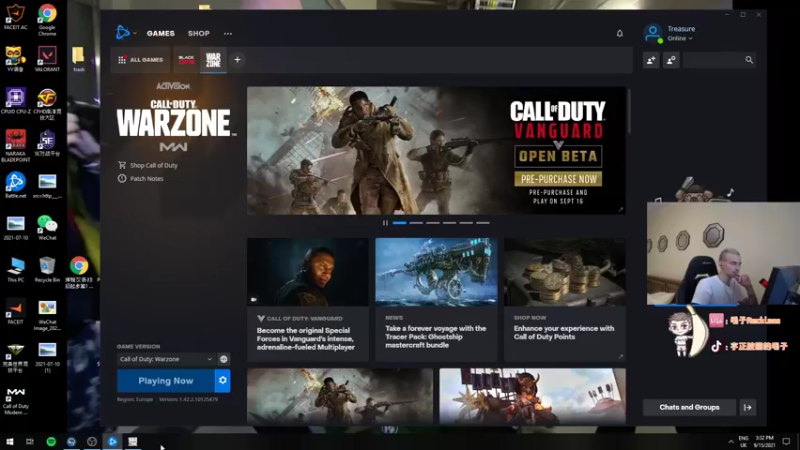
Task: Open the trash folder on desktop
Action: [78, 59]
